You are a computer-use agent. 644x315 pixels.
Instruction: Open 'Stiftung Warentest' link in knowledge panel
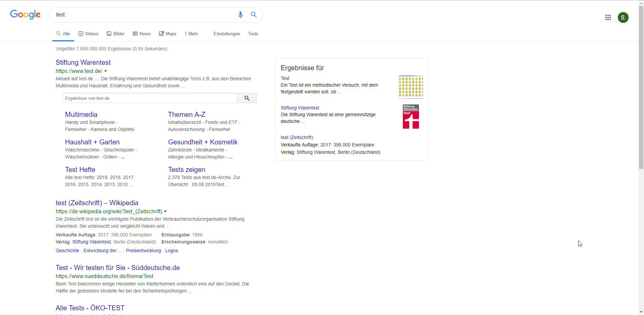pyautogui.click(x=300, y=108)
